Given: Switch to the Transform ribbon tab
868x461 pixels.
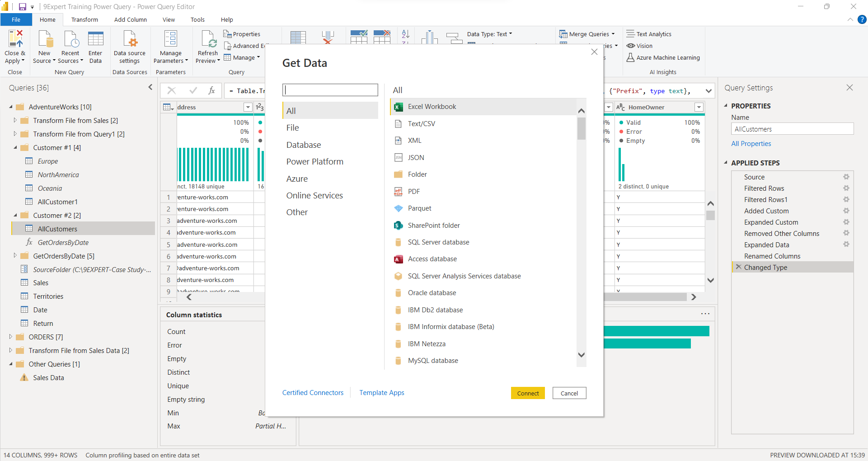Looking at the screenshot, I should point(84,19).
